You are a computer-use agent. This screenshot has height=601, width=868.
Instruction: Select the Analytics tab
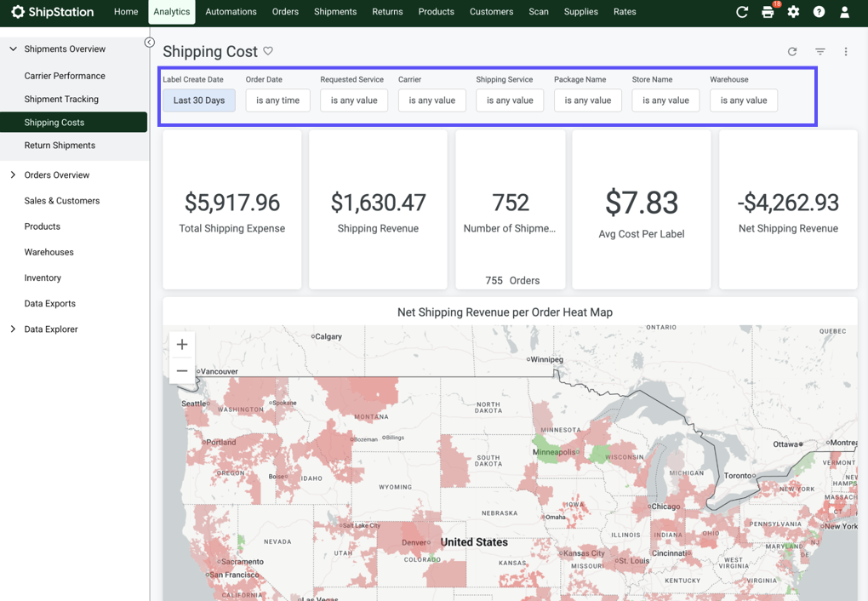(x=172, y=12)
